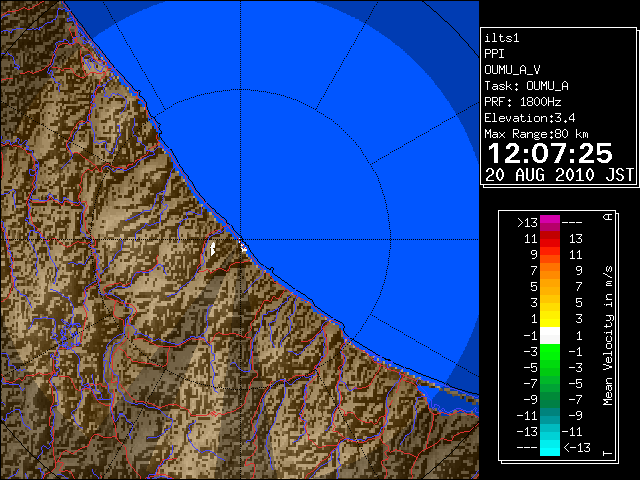Click the white radar site marker on the coast
This screenshot has height=480, width=640.
point(244,246)
